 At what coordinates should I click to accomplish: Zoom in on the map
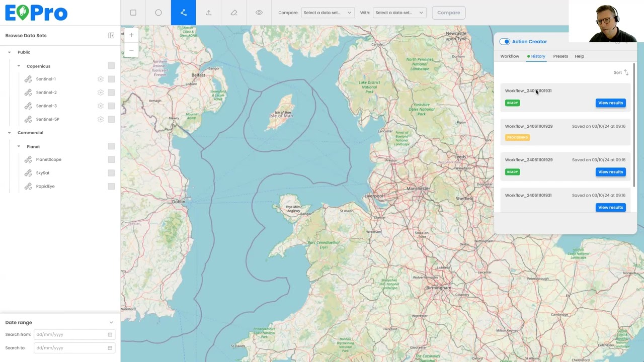[x=131, y=35]
